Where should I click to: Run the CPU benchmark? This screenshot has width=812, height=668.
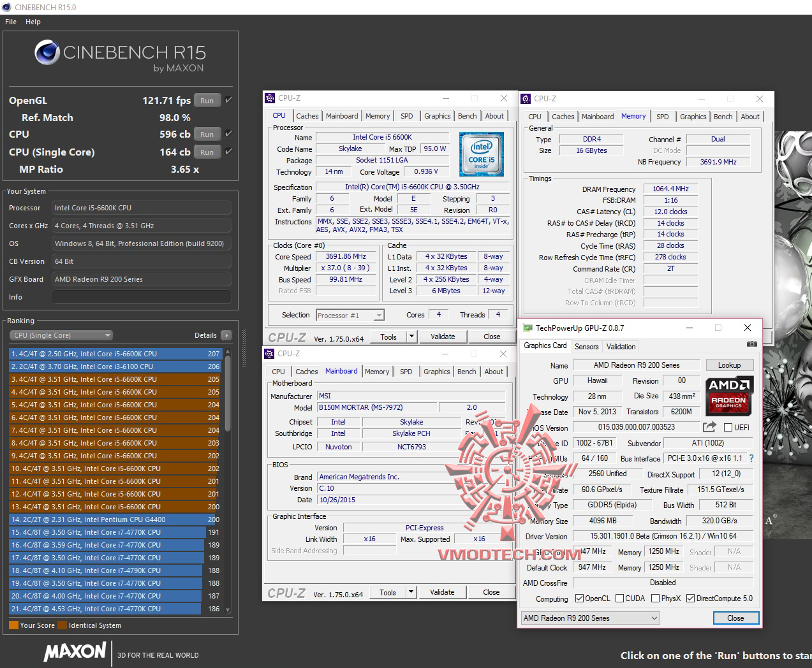[207, 134]
